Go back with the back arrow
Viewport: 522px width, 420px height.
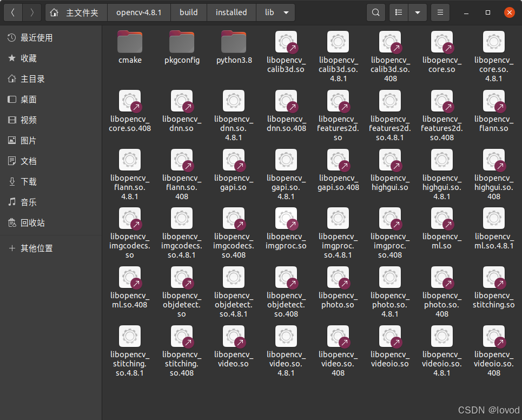[x=13, y=12]
